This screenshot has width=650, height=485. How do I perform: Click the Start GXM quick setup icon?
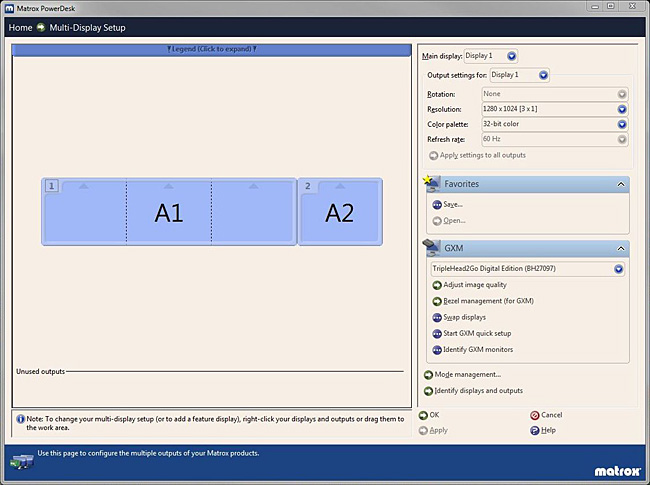coord(437,334)
